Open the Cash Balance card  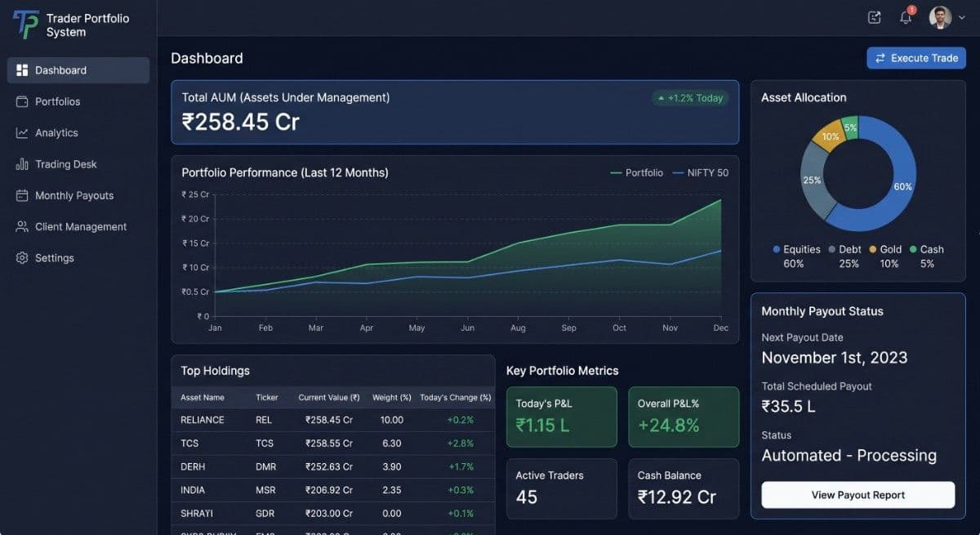(x=684, y=488)
